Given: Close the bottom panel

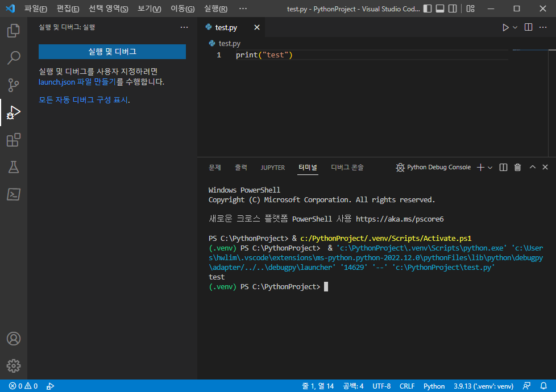Looking at the screenshot, I should tap(545, 167).
